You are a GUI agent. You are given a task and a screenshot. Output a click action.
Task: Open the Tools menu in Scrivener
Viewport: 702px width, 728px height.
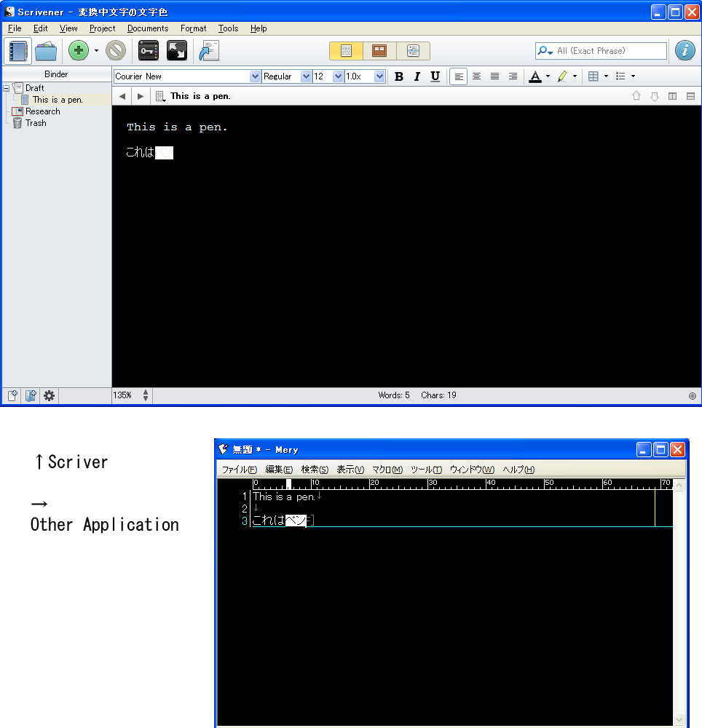[x=228, y=28]
